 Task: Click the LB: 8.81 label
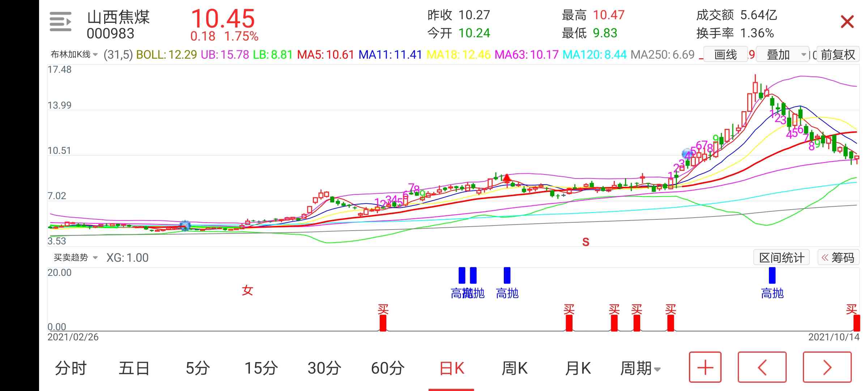pos(273,55)
